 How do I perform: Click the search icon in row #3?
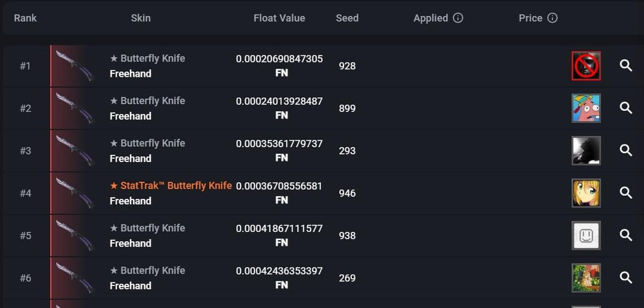[626, 150]
